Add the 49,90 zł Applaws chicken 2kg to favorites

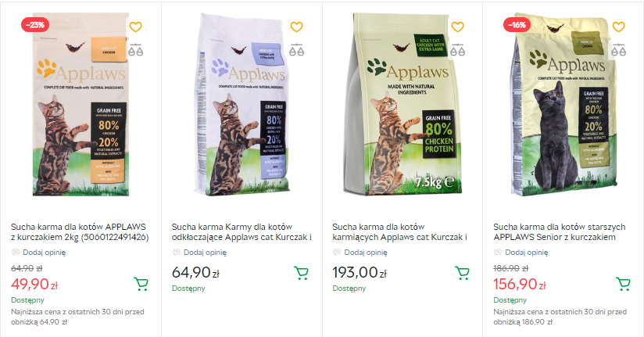point(135,27)
